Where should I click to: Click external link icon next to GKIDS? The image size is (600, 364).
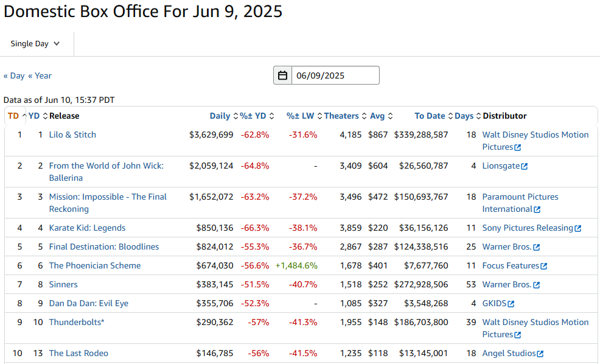tap(511, 304)
